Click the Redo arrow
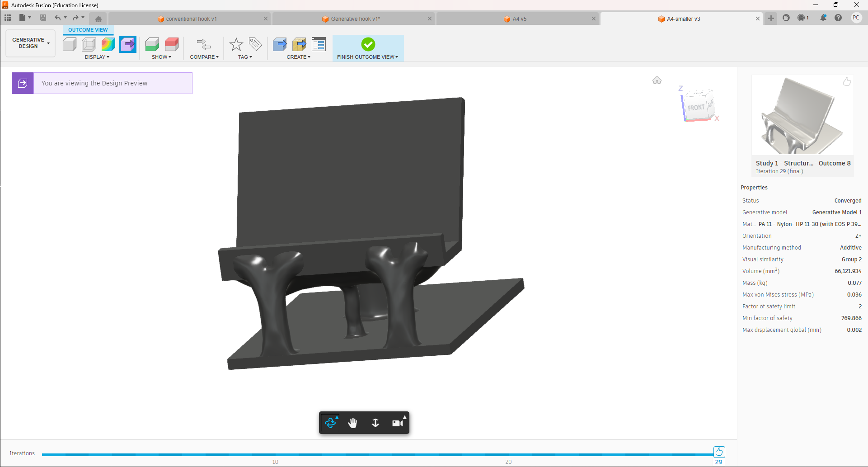 coord(75,18)
